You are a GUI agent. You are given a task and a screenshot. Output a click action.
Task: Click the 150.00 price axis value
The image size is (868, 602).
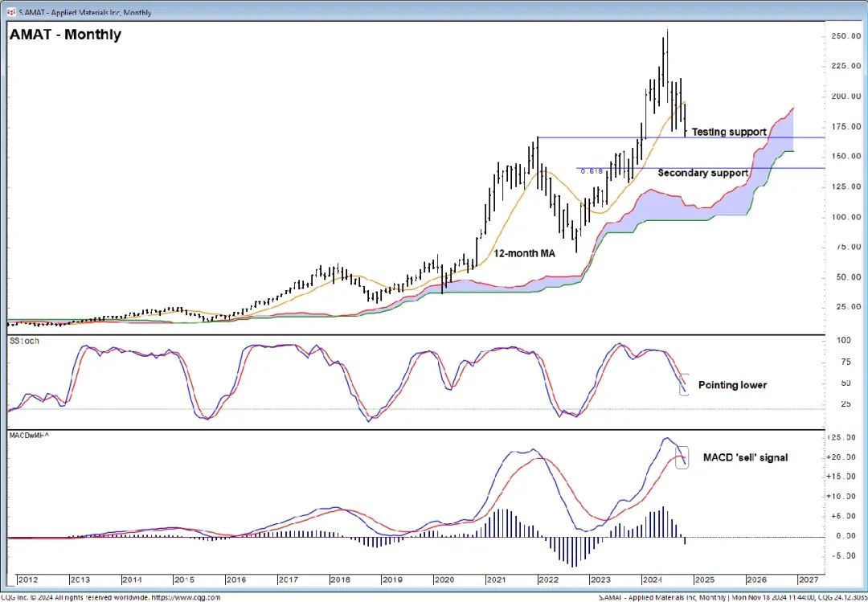pos(845,157)
